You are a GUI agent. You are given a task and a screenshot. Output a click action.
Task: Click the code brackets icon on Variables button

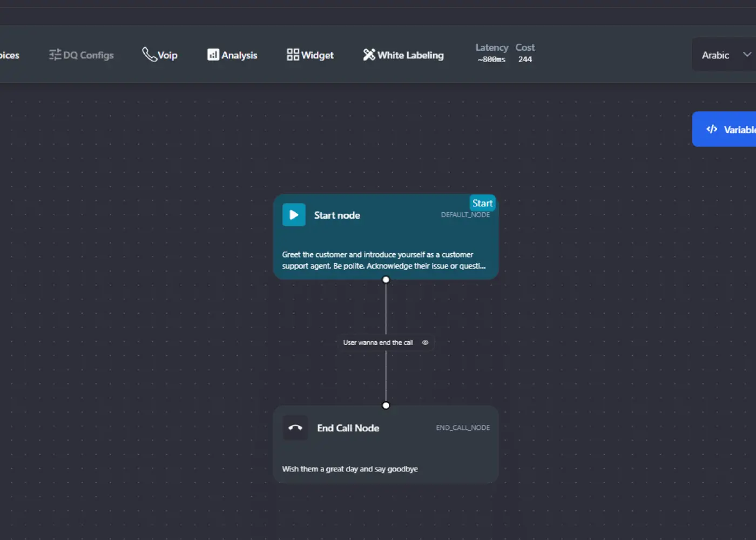tap(712, 129)
